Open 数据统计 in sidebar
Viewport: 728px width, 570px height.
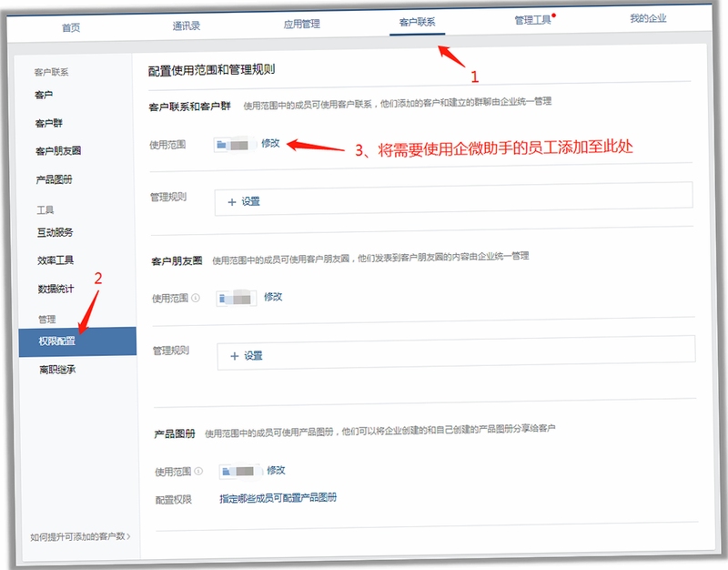coord(56,289)
